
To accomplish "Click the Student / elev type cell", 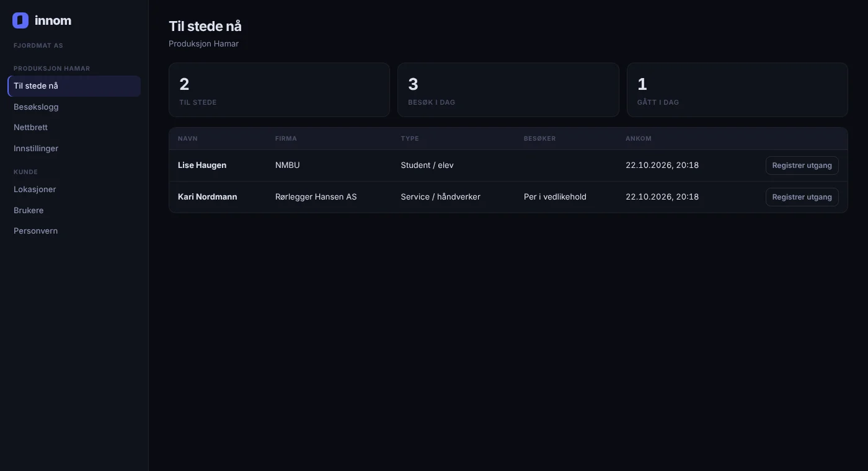I will point(427,165).
